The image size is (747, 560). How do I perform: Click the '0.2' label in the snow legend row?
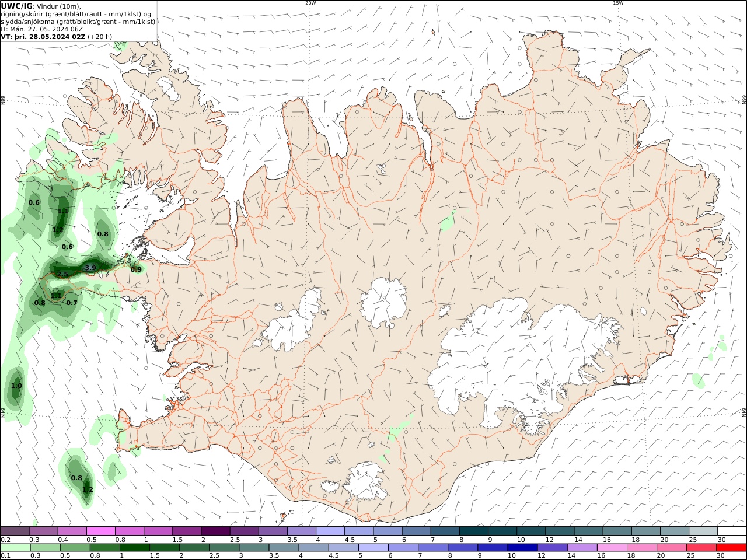6,540
